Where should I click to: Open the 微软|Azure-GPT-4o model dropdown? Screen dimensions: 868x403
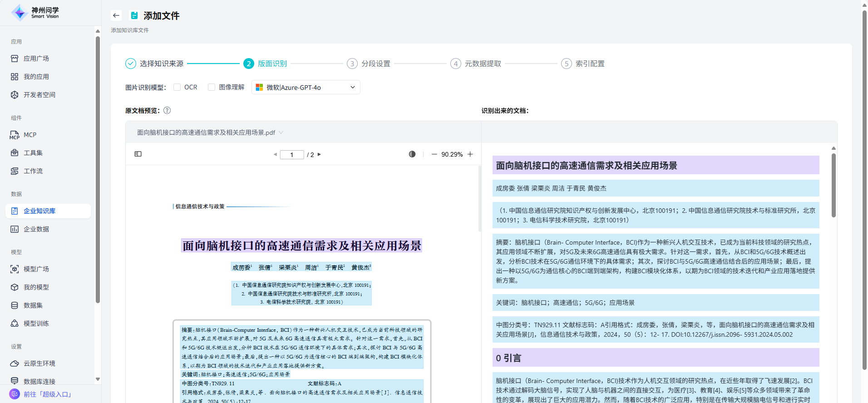306,87
